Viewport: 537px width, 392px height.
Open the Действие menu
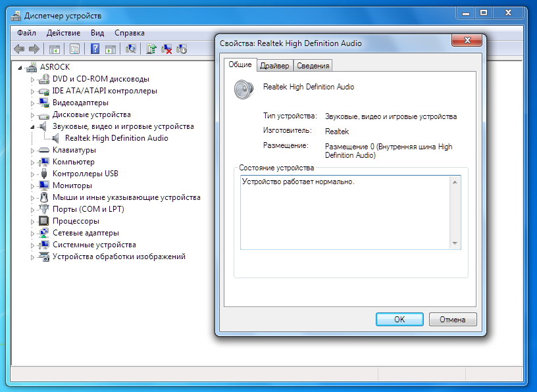coord(63,33)
